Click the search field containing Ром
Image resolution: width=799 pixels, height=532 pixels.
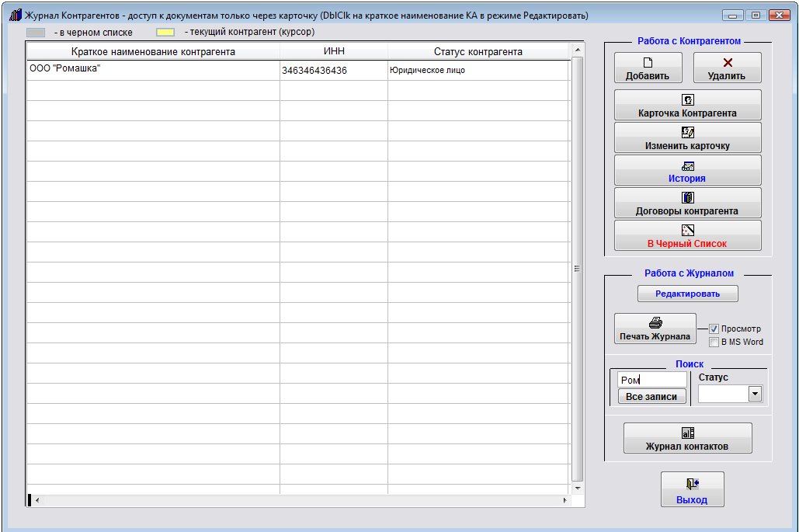coord(651,380)
